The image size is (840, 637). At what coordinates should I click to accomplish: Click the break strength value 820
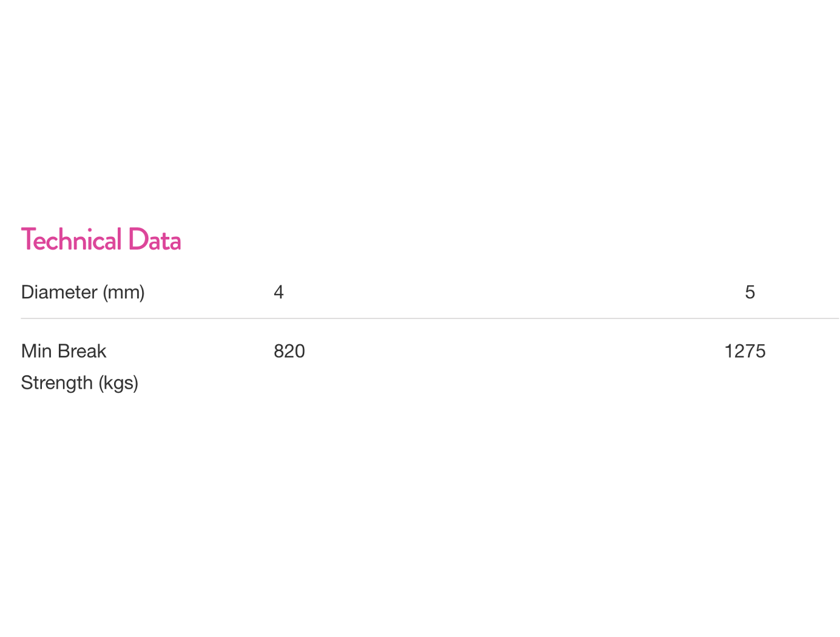(290, 351)
